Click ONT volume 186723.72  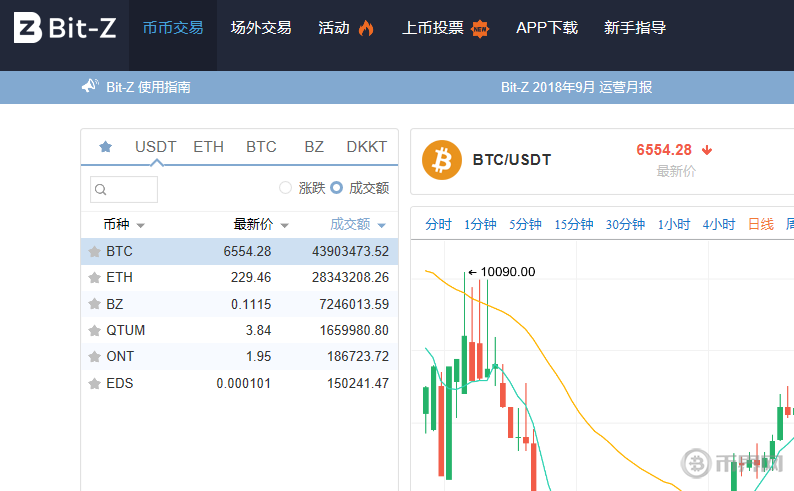point(358,357)
